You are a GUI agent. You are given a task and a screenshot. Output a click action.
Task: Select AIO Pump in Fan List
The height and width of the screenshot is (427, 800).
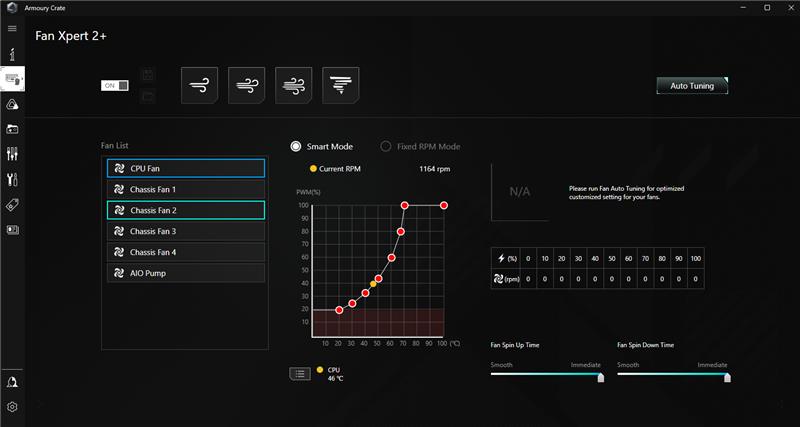[186, 273]
